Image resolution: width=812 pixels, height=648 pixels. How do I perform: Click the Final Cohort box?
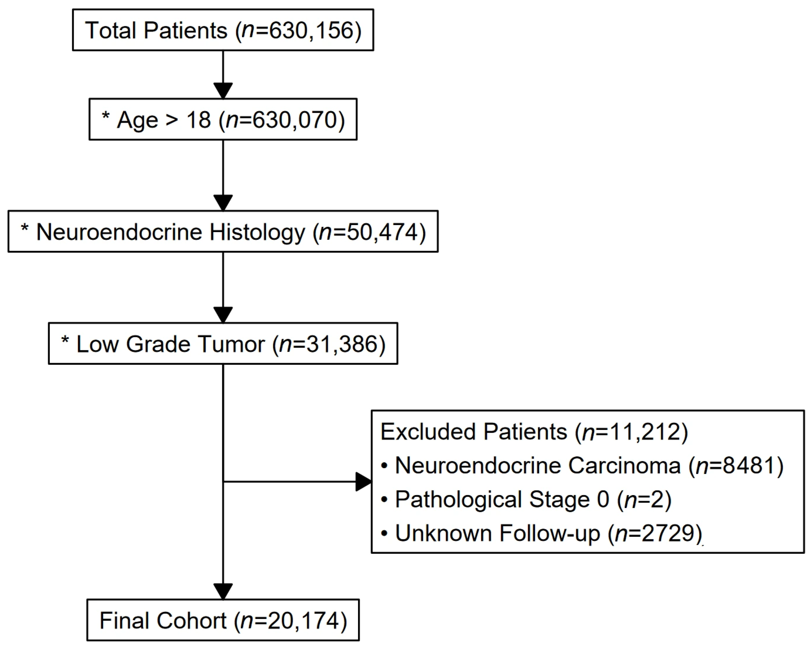click(x=223, y=620)
